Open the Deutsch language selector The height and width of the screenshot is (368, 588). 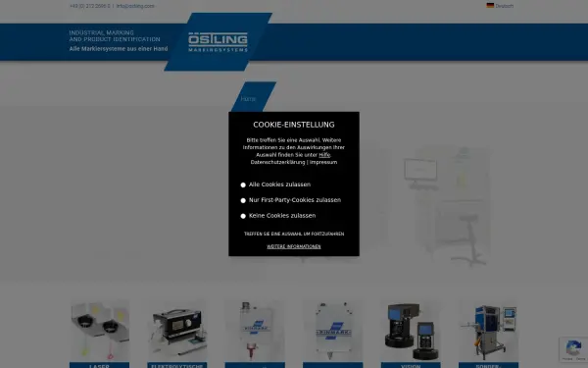click(504, 6)
